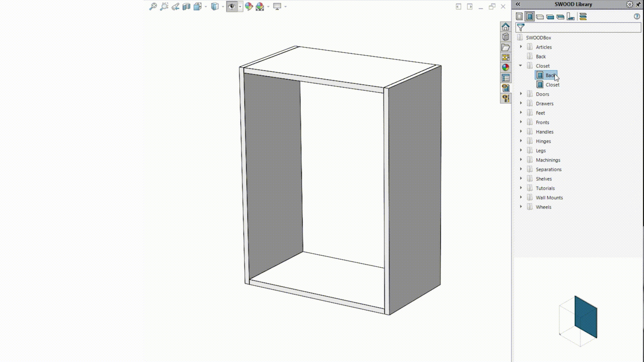Toggle the EdgeBands filter in library toolbar

pos(560,17)
